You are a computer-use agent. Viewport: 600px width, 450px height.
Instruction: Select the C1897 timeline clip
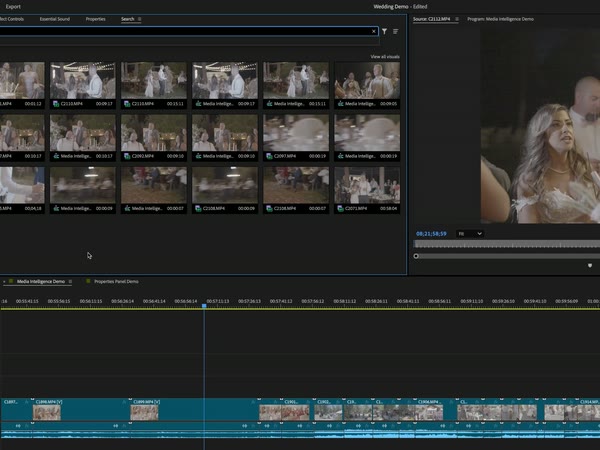point(16,410)
